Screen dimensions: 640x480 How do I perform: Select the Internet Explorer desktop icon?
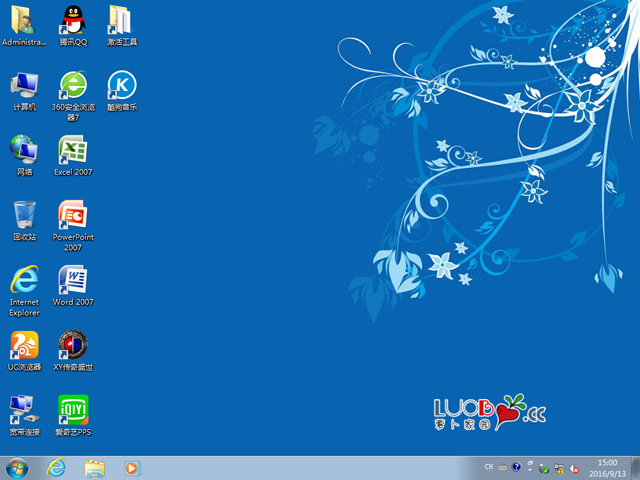tap(24, 291)
